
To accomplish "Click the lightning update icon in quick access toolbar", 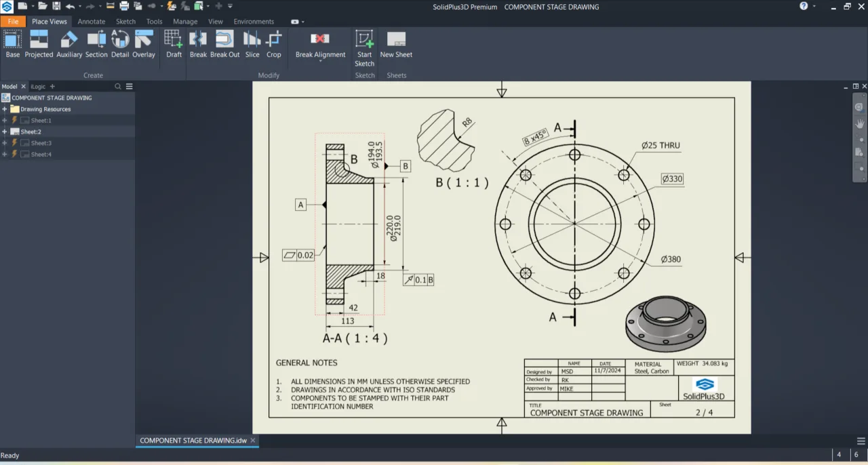I will pyautogui.click(x=171, y=6).
